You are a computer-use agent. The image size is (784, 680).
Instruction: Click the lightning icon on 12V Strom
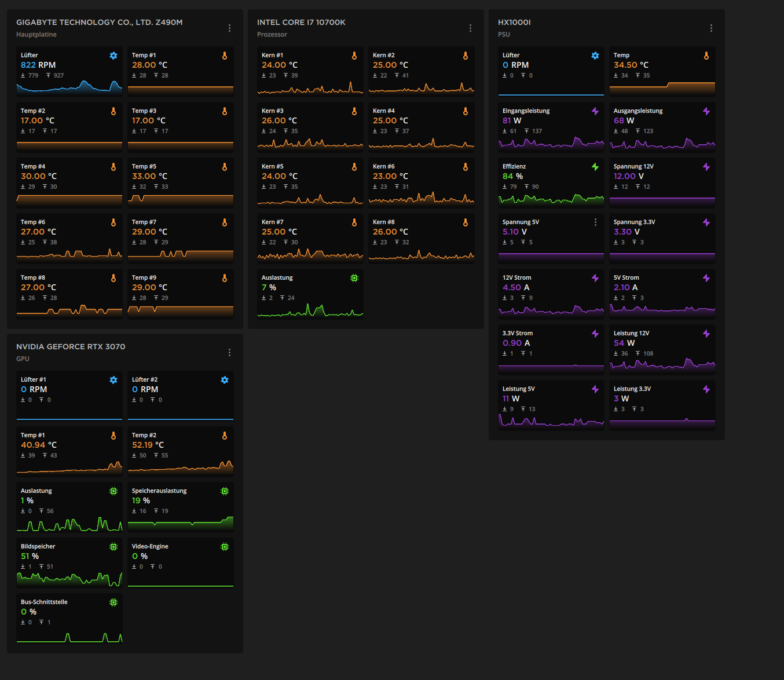point(595,278)
